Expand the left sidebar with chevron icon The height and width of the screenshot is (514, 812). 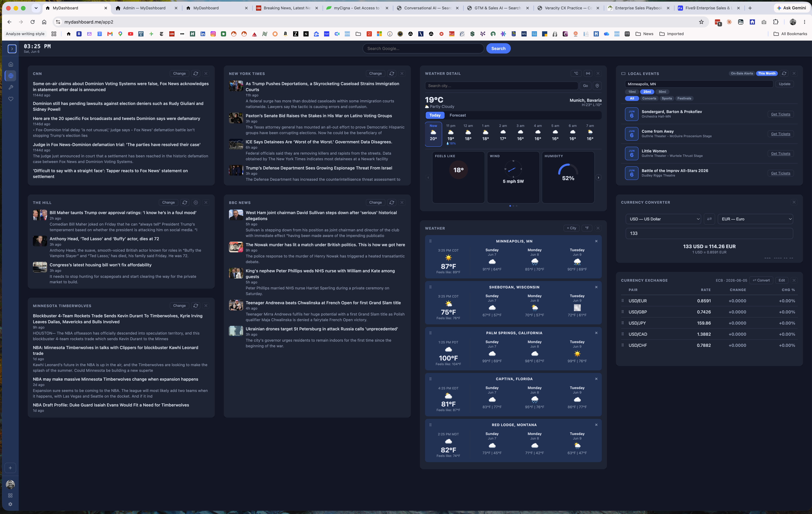click(12, 49)
